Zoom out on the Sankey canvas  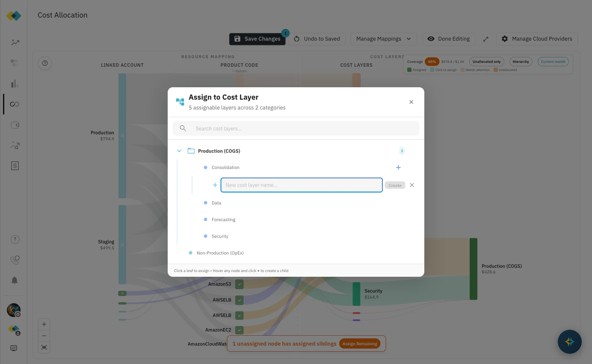(x=44, y=336)
